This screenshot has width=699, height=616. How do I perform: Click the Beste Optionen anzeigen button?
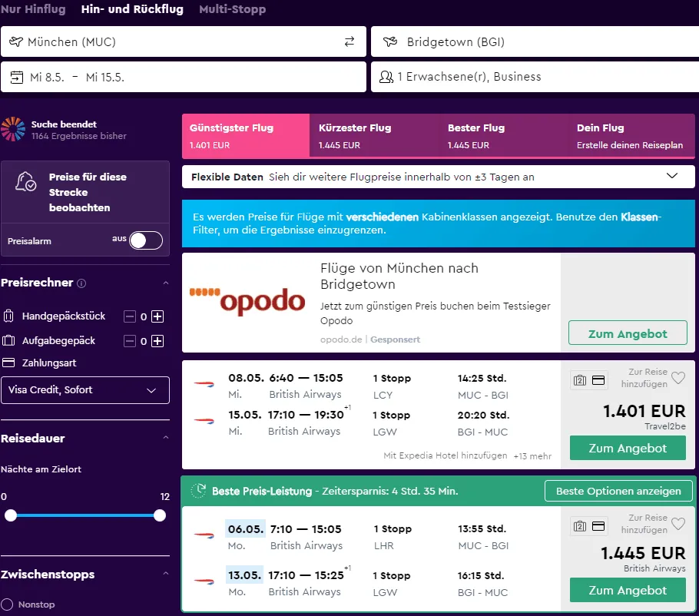coord(618,491)
